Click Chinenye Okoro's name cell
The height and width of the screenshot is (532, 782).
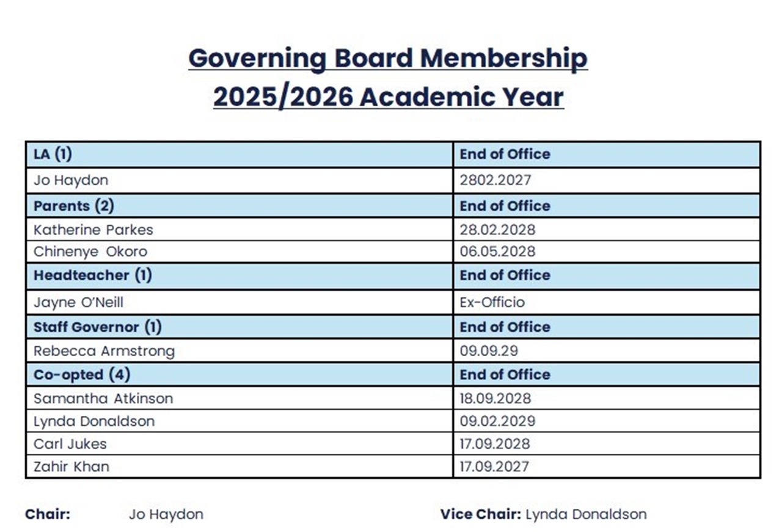coord(90,252)
